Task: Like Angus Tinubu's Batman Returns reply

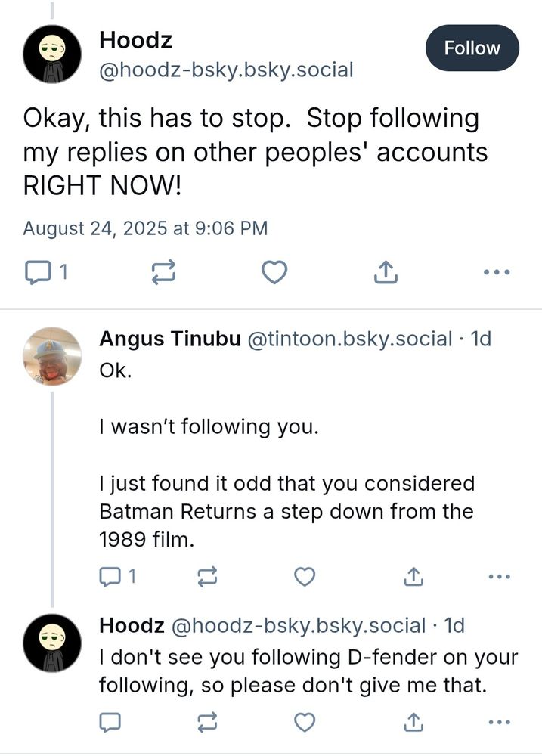Action: pyautogui.click(x=304, y=577)
